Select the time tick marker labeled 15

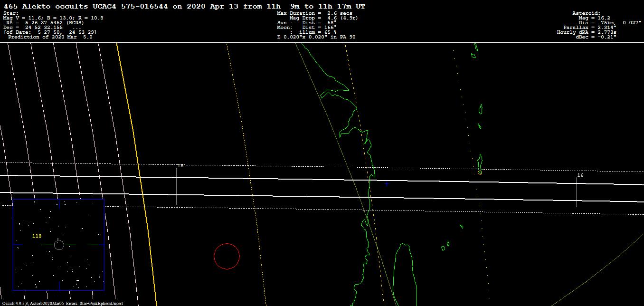(177, 185)
